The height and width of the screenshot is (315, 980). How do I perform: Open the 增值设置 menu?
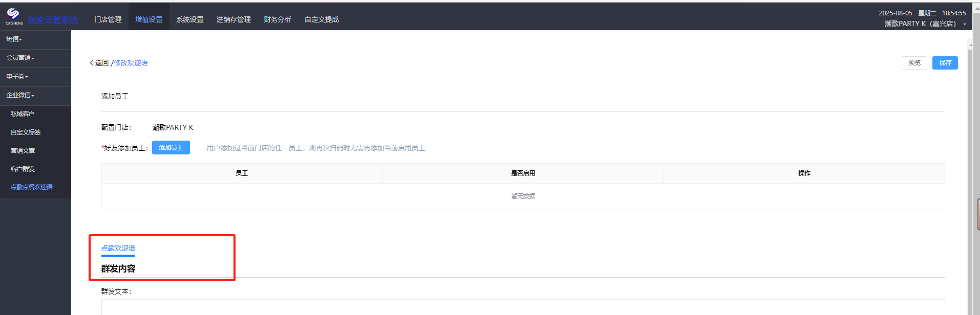coord(149,19)
